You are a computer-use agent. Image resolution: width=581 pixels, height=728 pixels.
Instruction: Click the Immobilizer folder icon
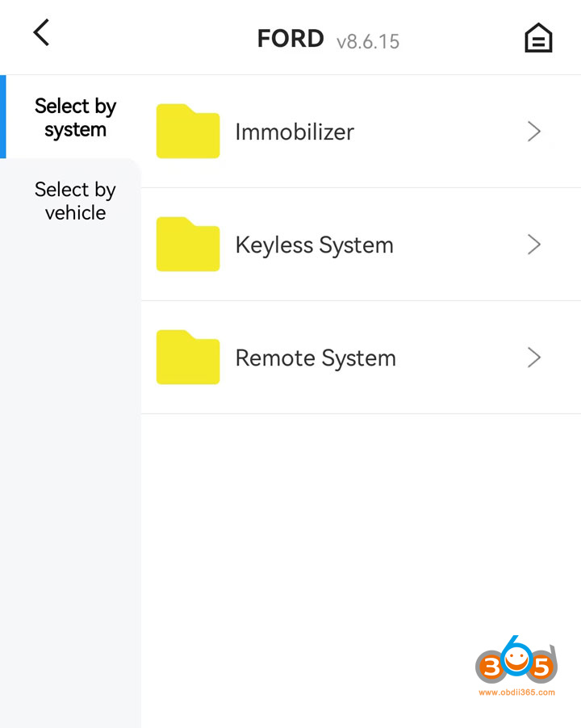pos(187,132)
